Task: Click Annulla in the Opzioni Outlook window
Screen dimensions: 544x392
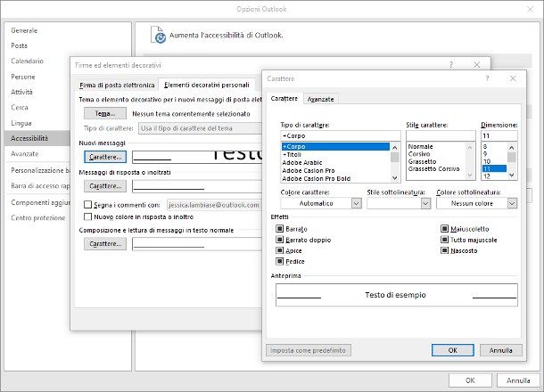Action: tap(518, 380)
